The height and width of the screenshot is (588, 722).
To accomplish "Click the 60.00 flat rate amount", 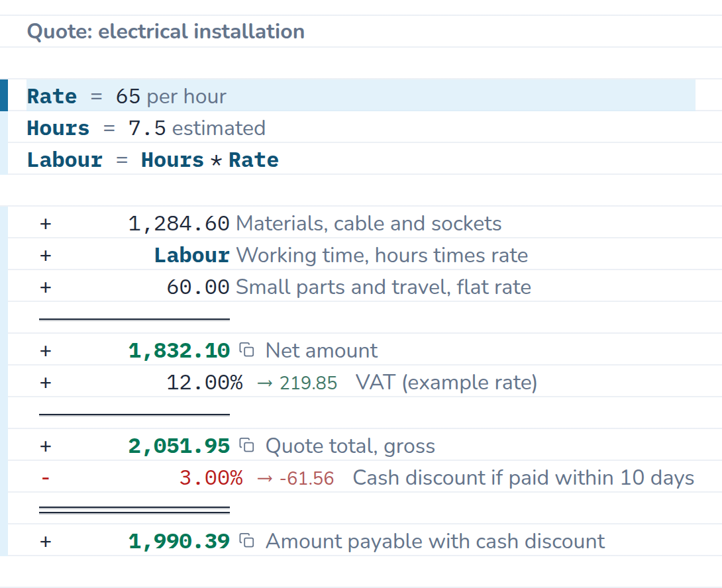I will [198, 287].
